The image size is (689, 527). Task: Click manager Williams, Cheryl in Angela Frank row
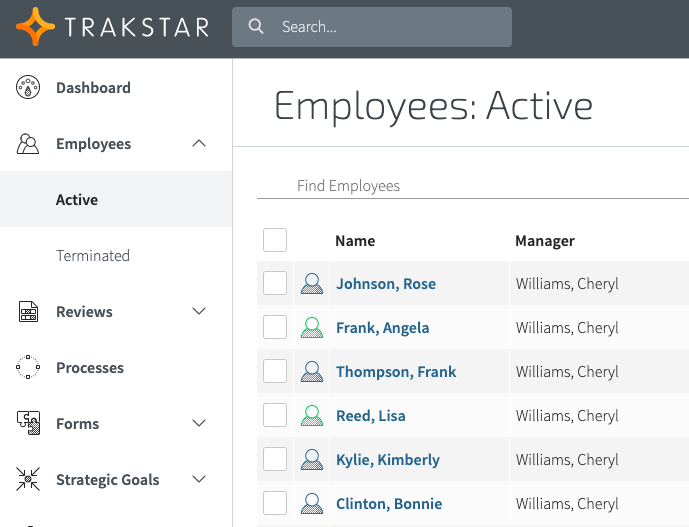(x=567, y=328)
